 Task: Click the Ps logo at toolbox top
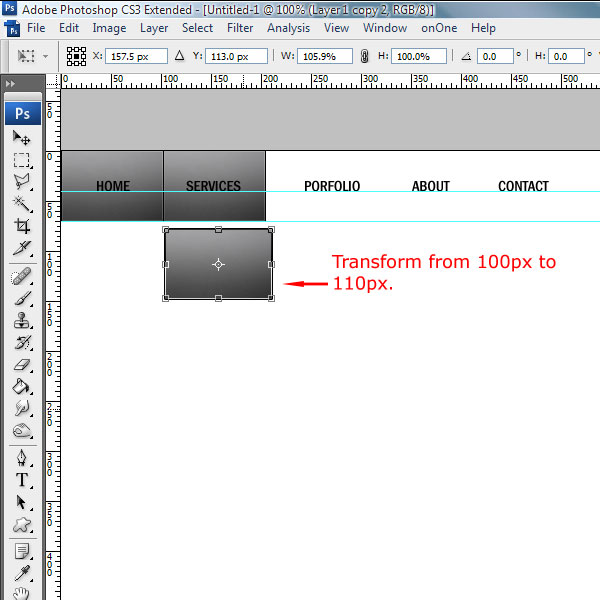tap(23, 113)
